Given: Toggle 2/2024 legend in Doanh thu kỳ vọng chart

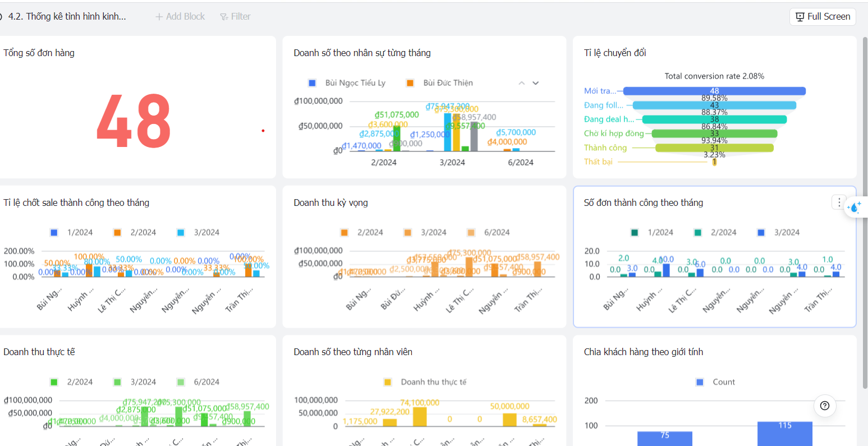Looking at the screenshot, I should pos(362,232).
